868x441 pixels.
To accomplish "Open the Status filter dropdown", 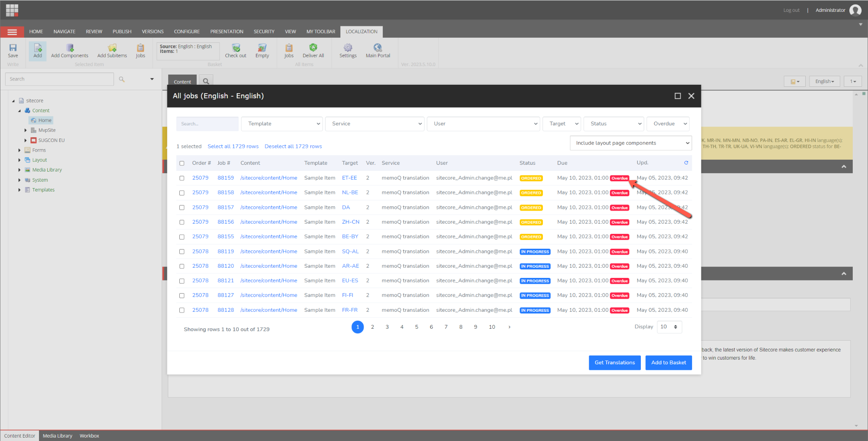I will click(x=614, y=124).
